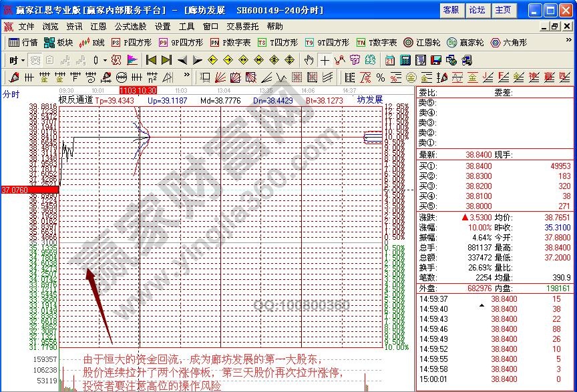577x392 pixels.
Task: Click the red 1103 10:30 time marker
Action: click(138, 89)
